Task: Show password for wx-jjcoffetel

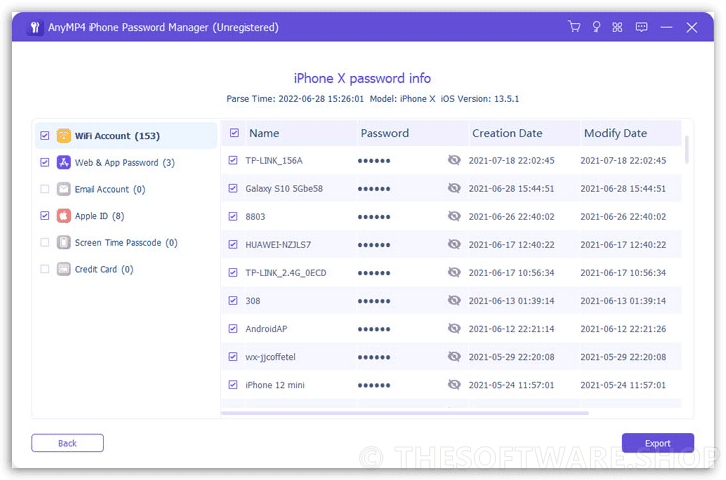Action: 454,356
